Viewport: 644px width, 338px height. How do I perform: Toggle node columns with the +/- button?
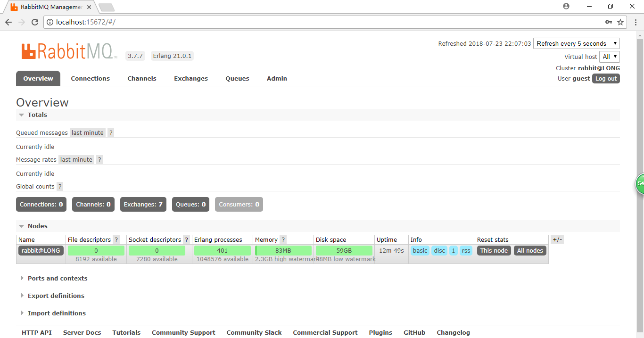[x=557, y=239]
